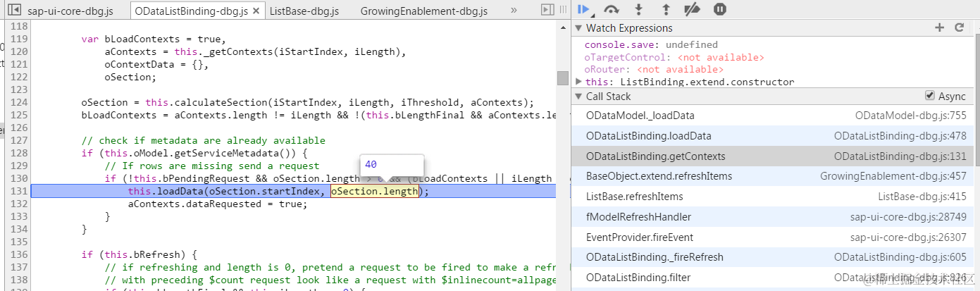The image size is (980, 291).
Task: Refresh watch expressions
Action: (x=959, y=27)
